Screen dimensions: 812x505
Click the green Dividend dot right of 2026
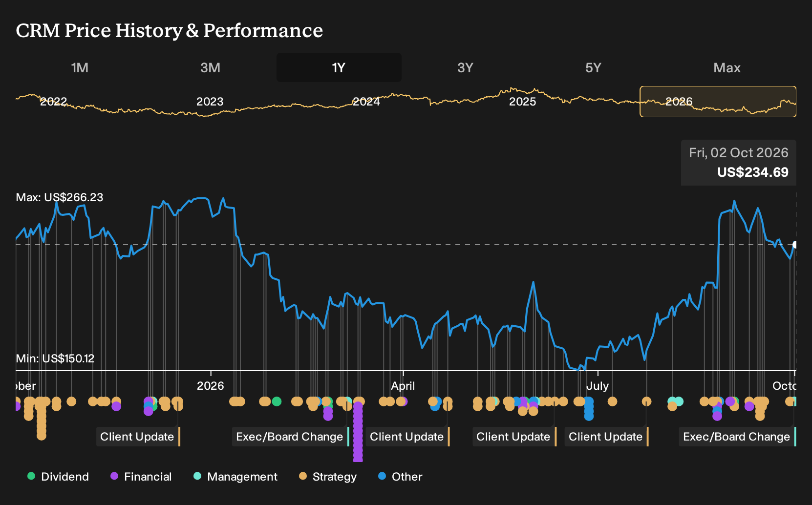[277, 401]
